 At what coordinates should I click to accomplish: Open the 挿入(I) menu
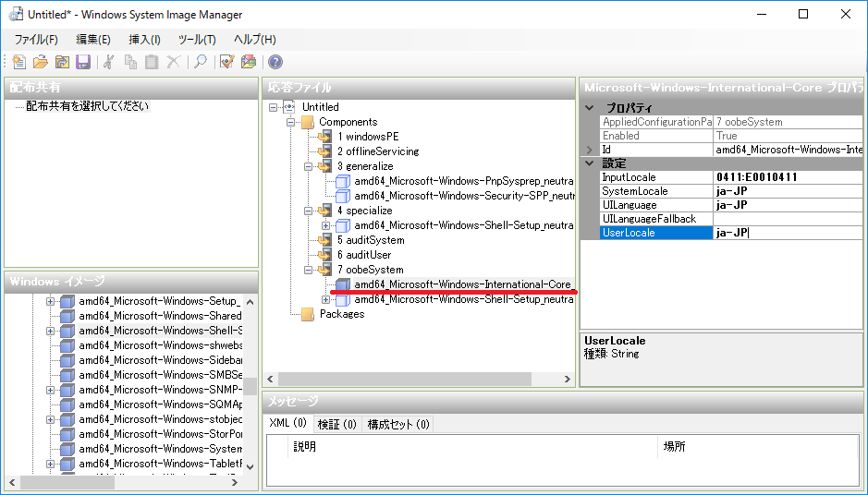pyautogui.click(x=144, y=40)
